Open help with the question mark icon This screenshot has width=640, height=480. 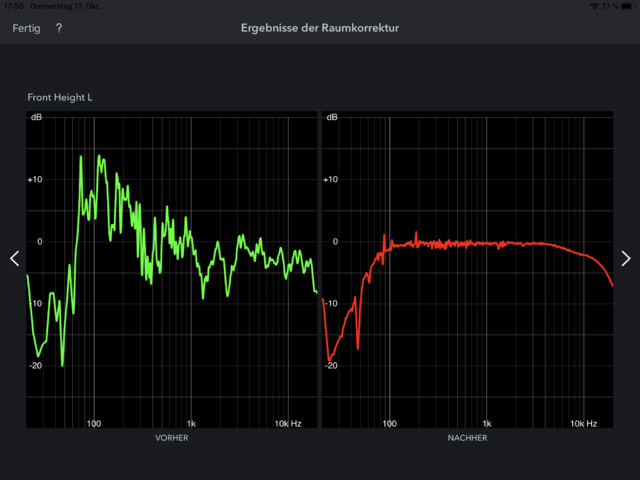pos(59,28)
